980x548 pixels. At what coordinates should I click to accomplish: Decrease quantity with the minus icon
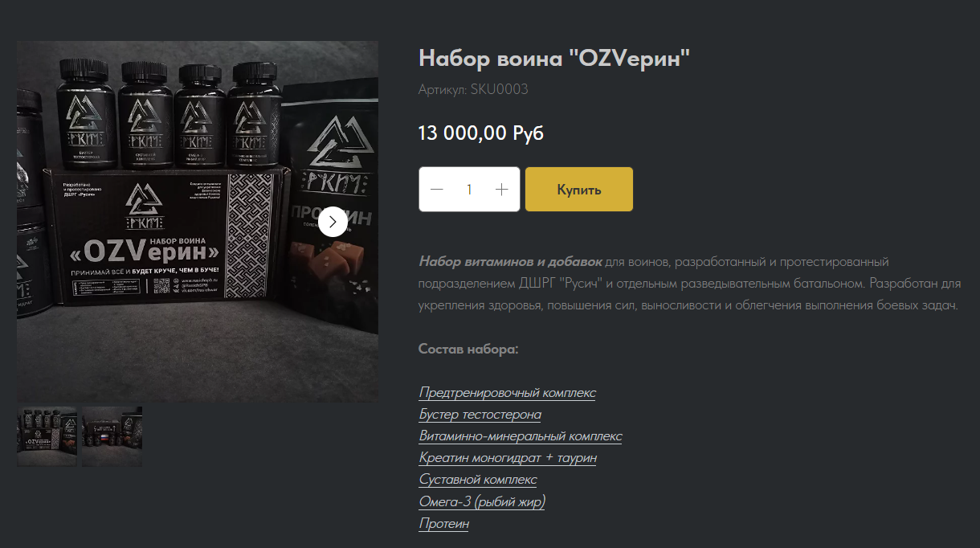click(x=437, y=190)
